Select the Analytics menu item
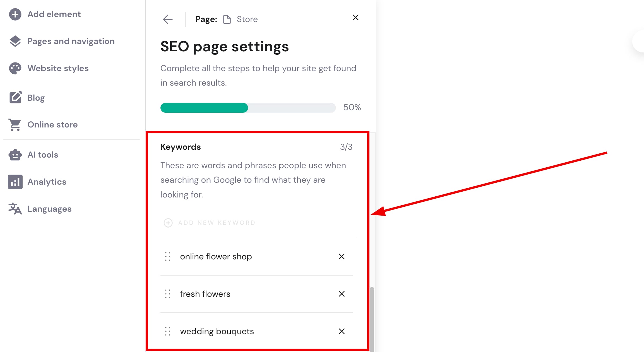The width and height of the screenshot is (644, 352). (x=47, y=182)
